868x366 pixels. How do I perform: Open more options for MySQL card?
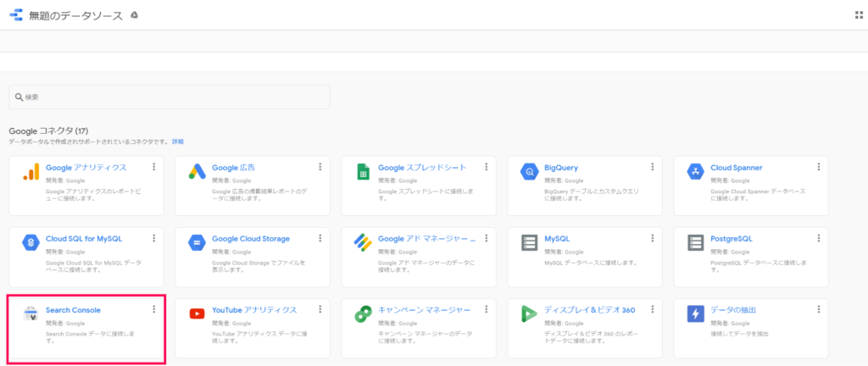653,238
